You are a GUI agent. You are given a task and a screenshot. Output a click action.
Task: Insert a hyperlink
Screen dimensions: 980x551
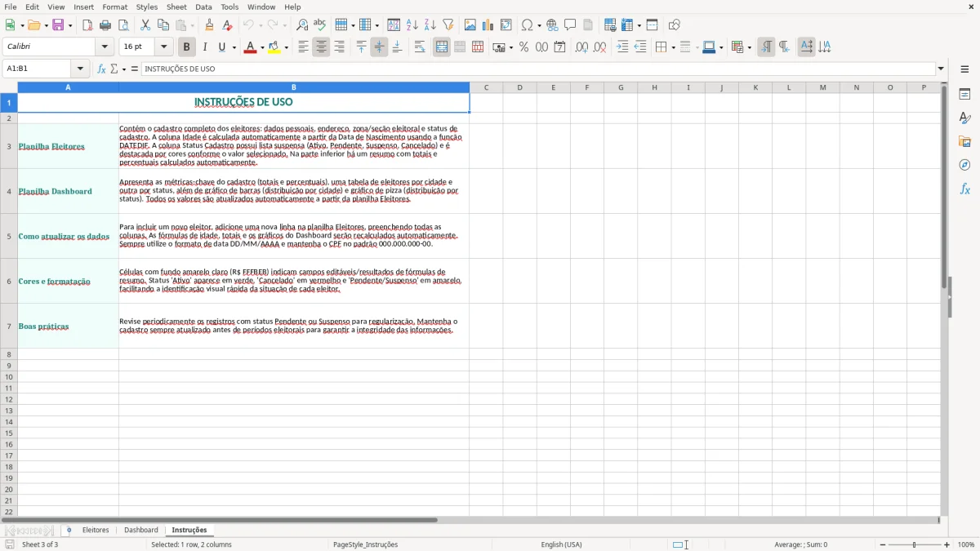[x=552, y=25]
